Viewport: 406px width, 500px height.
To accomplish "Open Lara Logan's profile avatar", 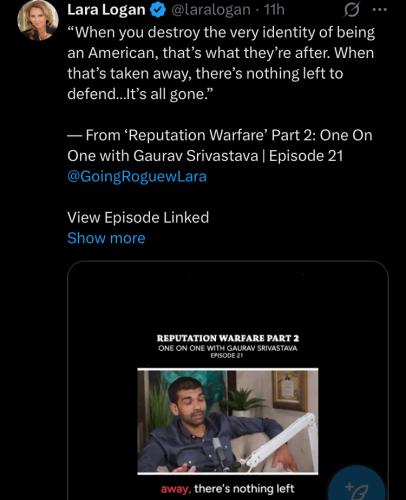I will (38, 20).
